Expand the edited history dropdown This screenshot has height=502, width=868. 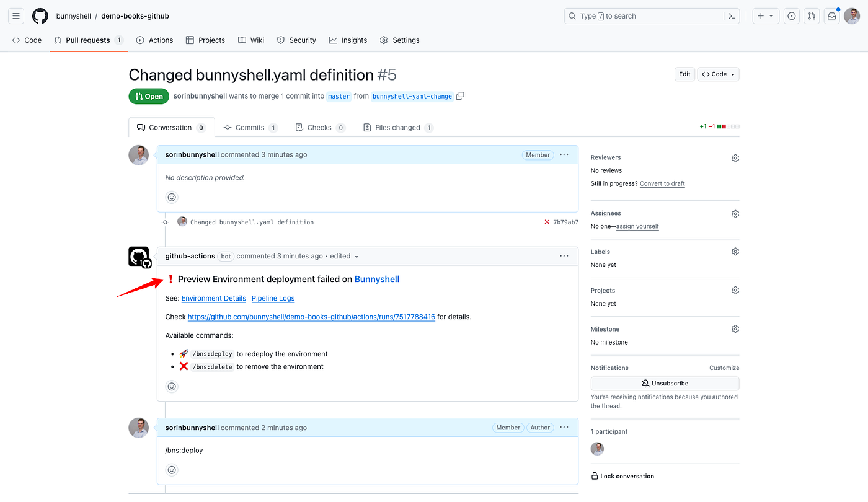click(x=345, y=256)
